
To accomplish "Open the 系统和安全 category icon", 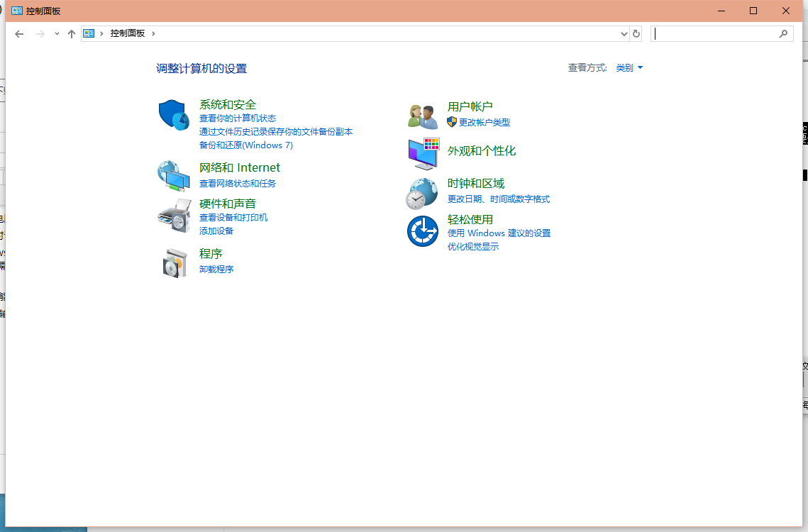I will click(174, 113).
